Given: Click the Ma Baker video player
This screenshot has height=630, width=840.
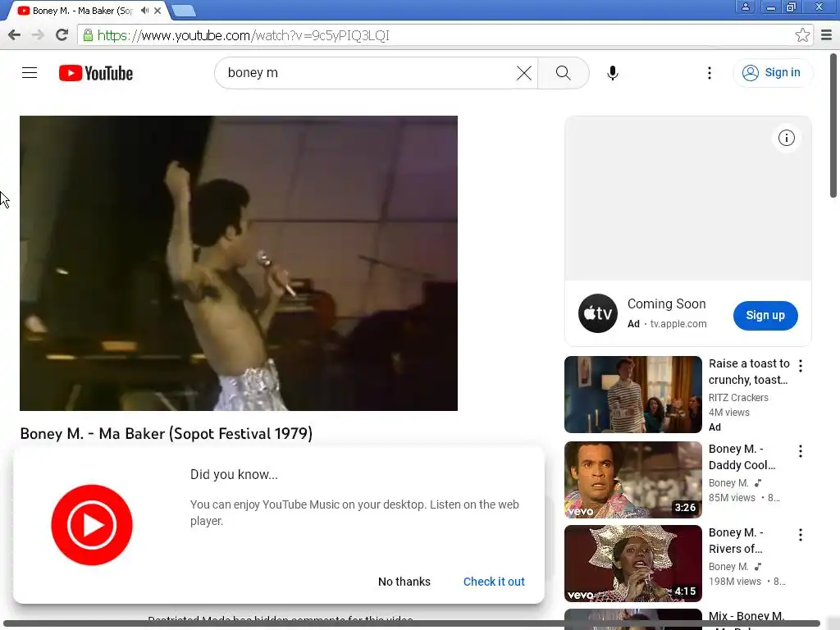Looking at the screenshot, I should 239,263.
